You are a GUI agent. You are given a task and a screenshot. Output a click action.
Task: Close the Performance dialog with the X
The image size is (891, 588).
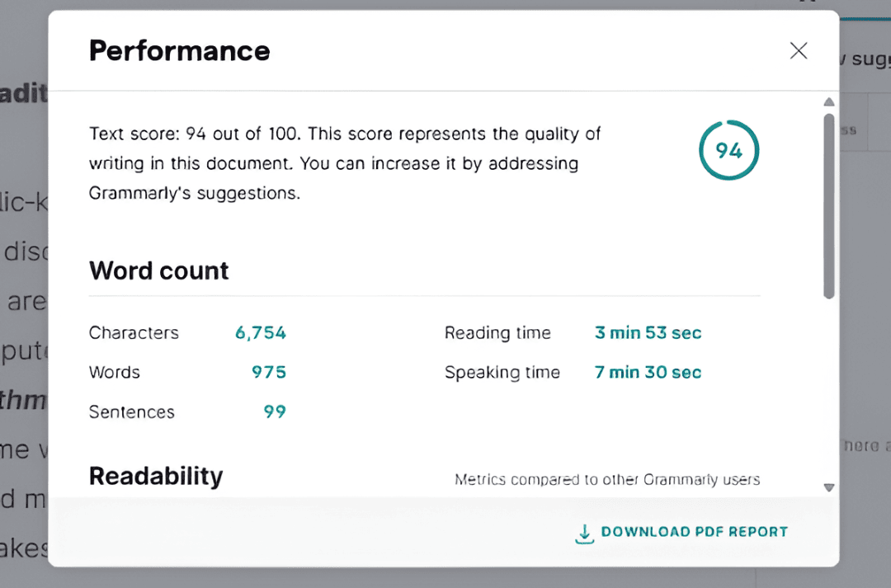pos(798,51)
